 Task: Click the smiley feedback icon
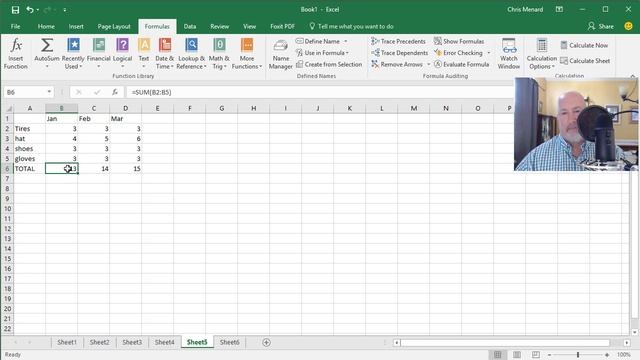pyautogui.click(x=629, y=26)
